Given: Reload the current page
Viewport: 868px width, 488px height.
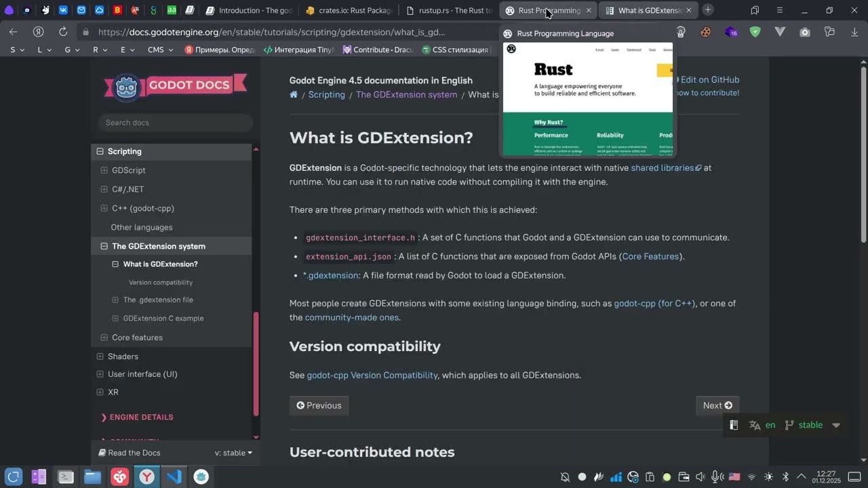Looking at the screenshot, I should [x=63, y=32].
